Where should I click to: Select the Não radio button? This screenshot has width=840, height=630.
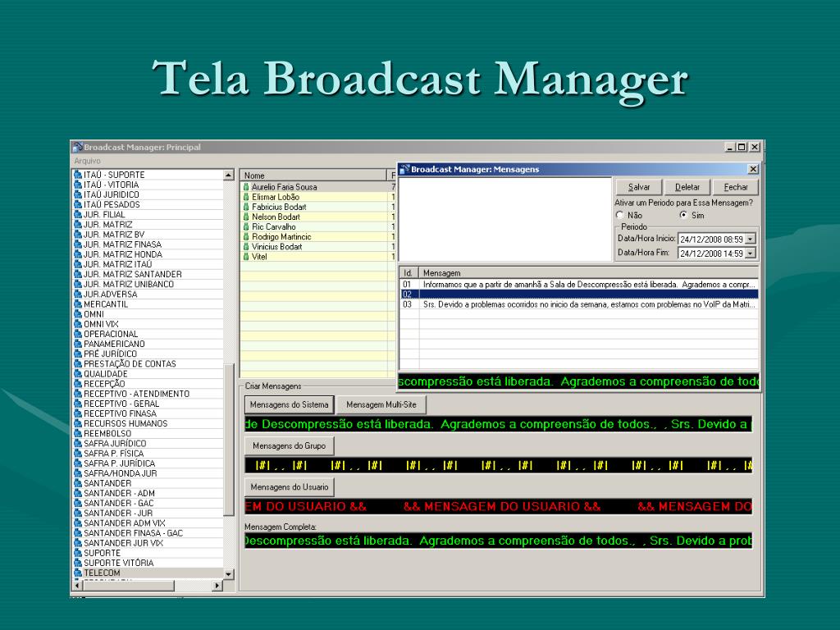(x=620, y=215)
